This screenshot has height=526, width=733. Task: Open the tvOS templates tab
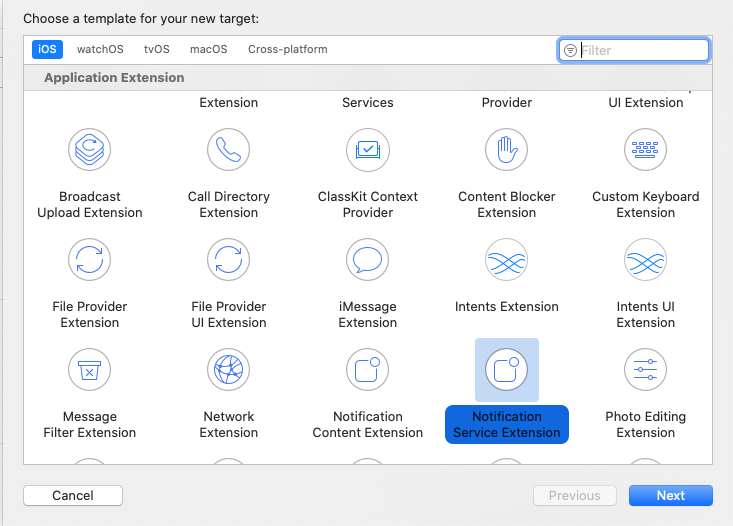(157, 49)
